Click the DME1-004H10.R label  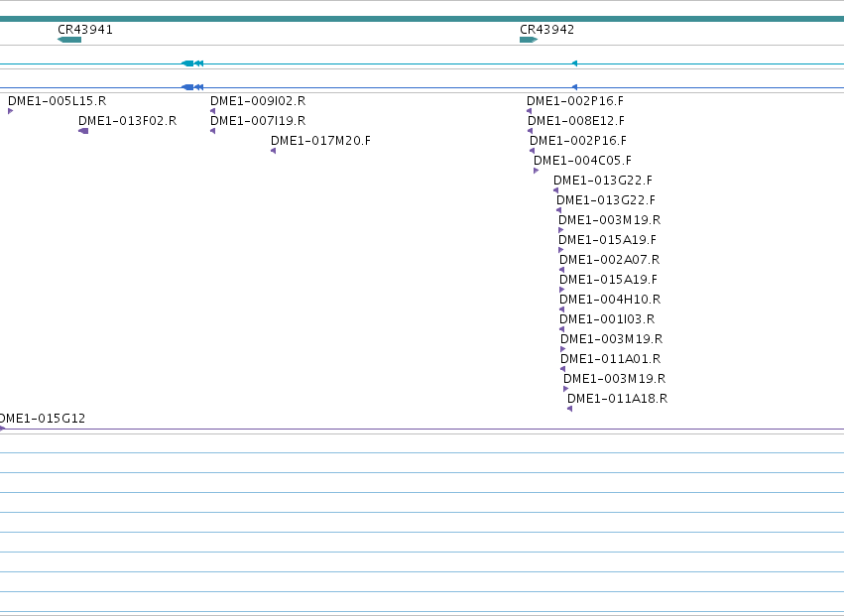coord(610,300)
